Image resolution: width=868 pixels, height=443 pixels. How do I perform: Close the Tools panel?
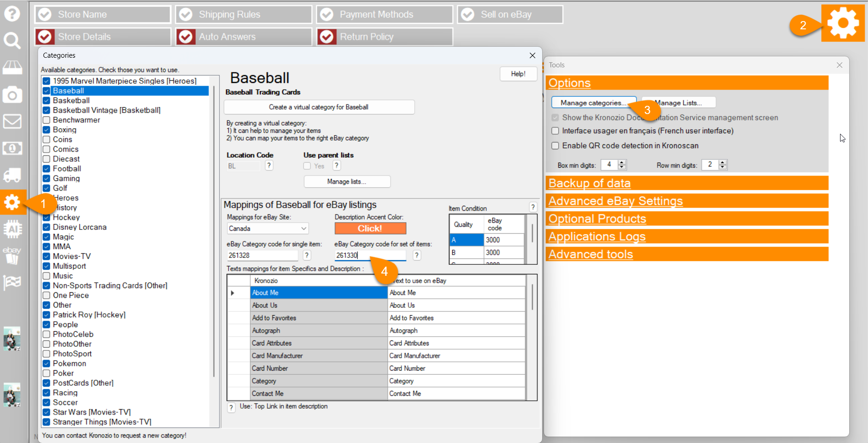tap(839, 65)
